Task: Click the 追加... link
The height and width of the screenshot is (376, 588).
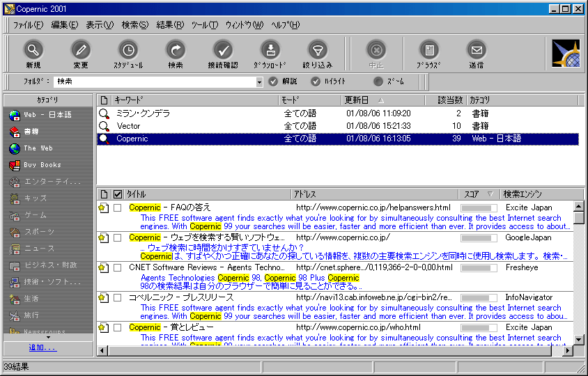Action: pos(42,347)
